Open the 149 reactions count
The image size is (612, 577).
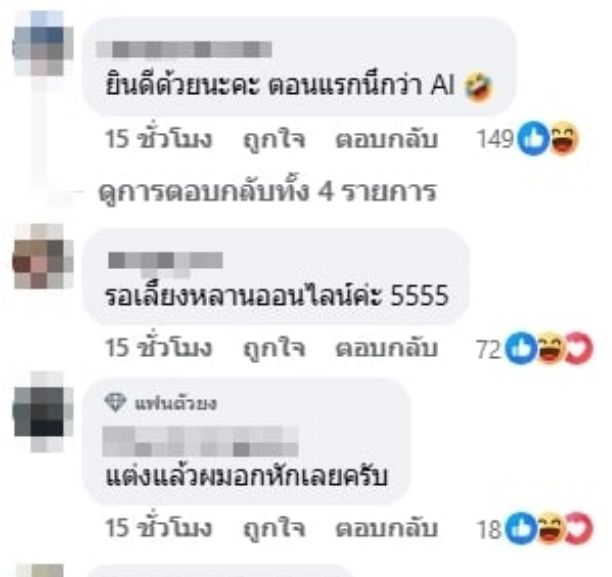(x=495, y=139)
